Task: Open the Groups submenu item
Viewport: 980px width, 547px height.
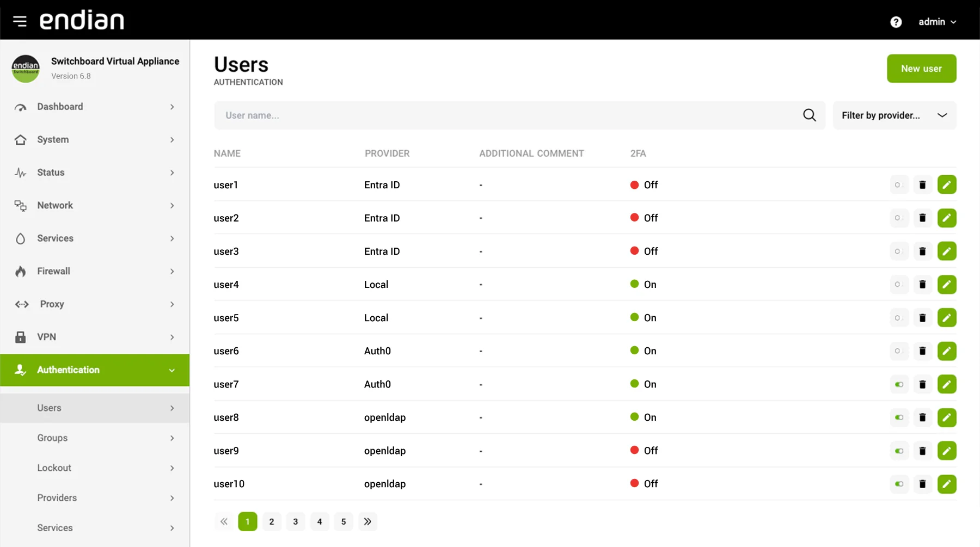Action: (x=95, y=438)
